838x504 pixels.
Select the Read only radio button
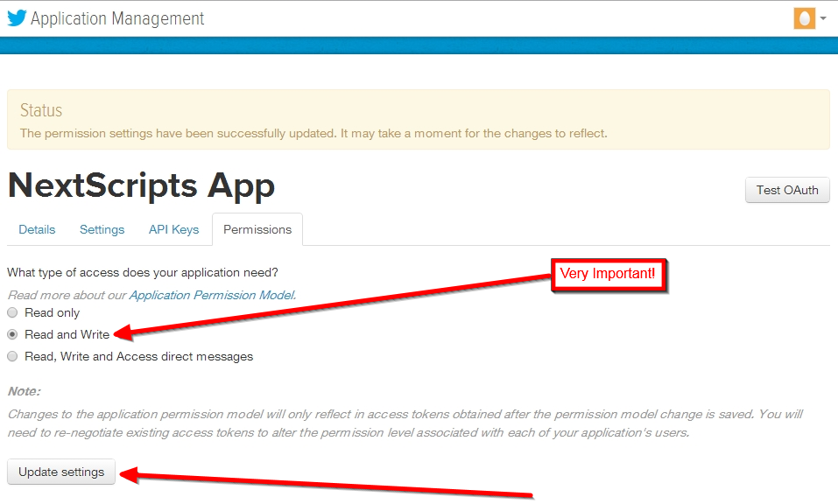coord(12,312)
